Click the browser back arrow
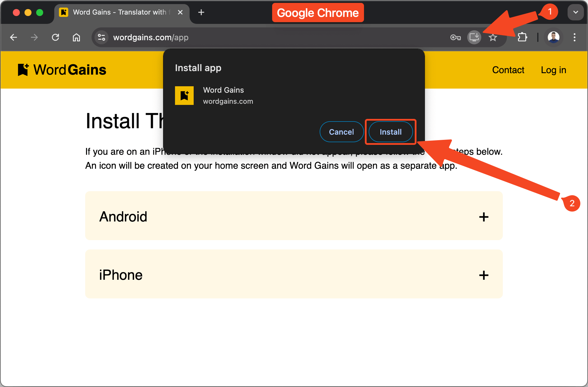 click(13, 37)
